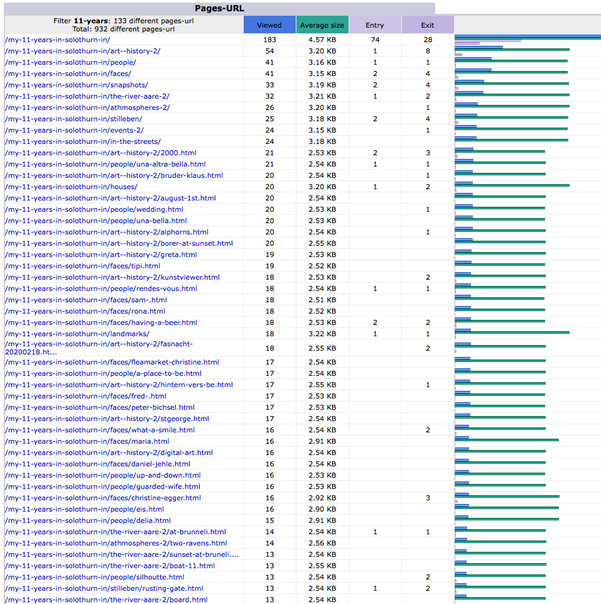Screen dimensions: 601x604
Task: Open the faces/tipi.html link
Action: pyautogui.click(x=82, y=266)
